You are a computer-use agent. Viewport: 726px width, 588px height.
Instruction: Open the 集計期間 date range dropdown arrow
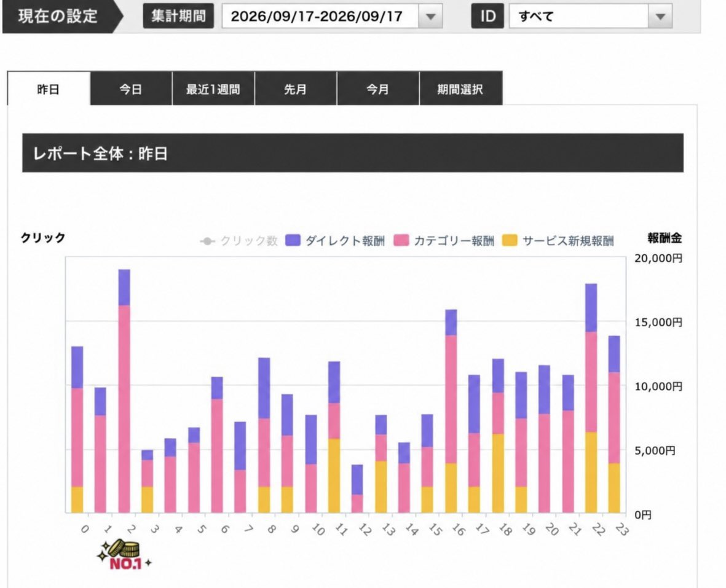[430, 16]
